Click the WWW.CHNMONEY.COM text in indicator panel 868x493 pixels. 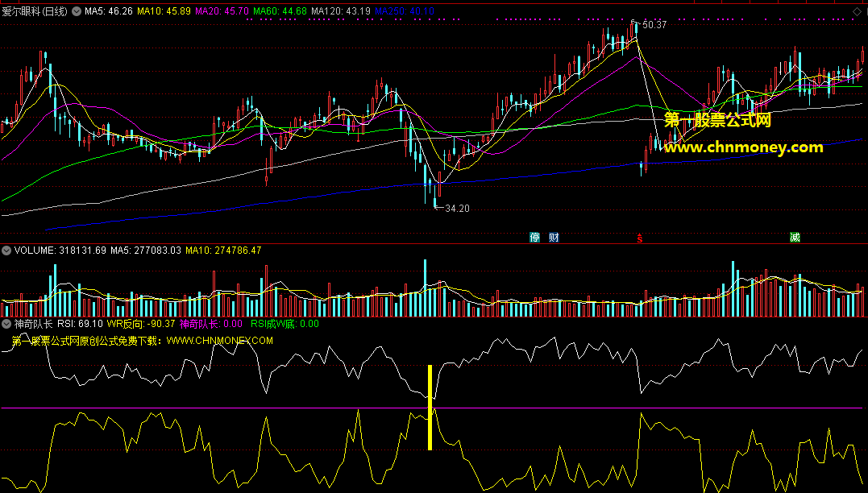219,341
